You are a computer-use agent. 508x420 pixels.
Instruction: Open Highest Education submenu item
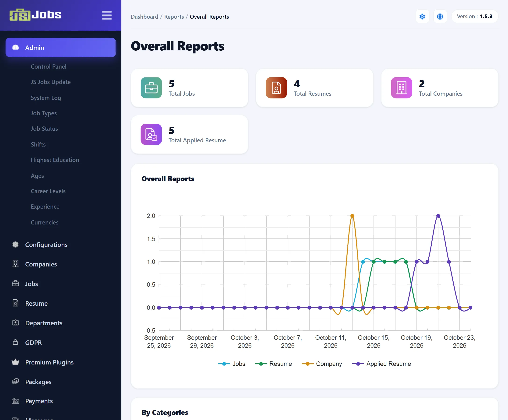click(x=55, y=160)
